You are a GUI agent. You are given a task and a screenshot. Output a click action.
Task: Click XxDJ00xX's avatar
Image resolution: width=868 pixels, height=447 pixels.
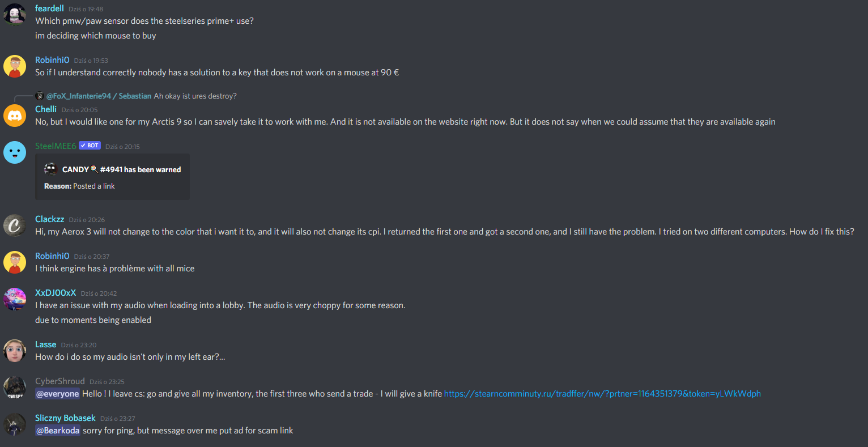click(x=15, y=299)
